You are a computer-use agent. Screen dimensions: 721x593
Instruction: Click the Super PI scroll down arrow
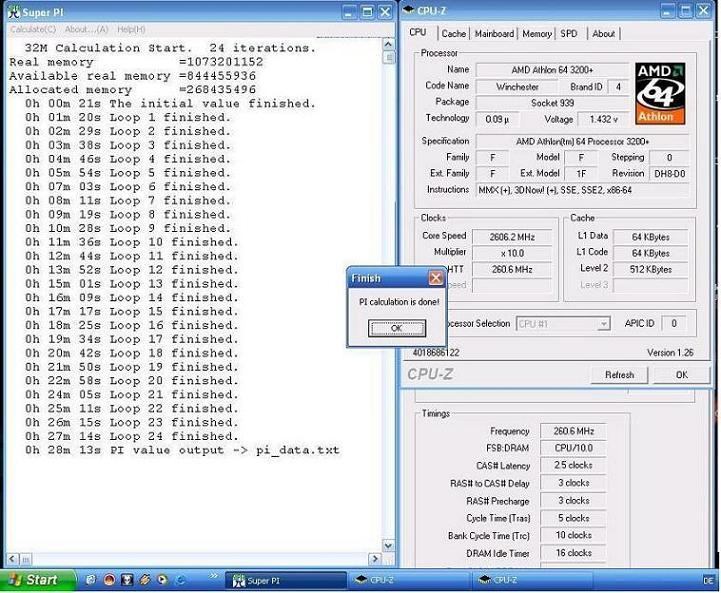click(388, 546)
